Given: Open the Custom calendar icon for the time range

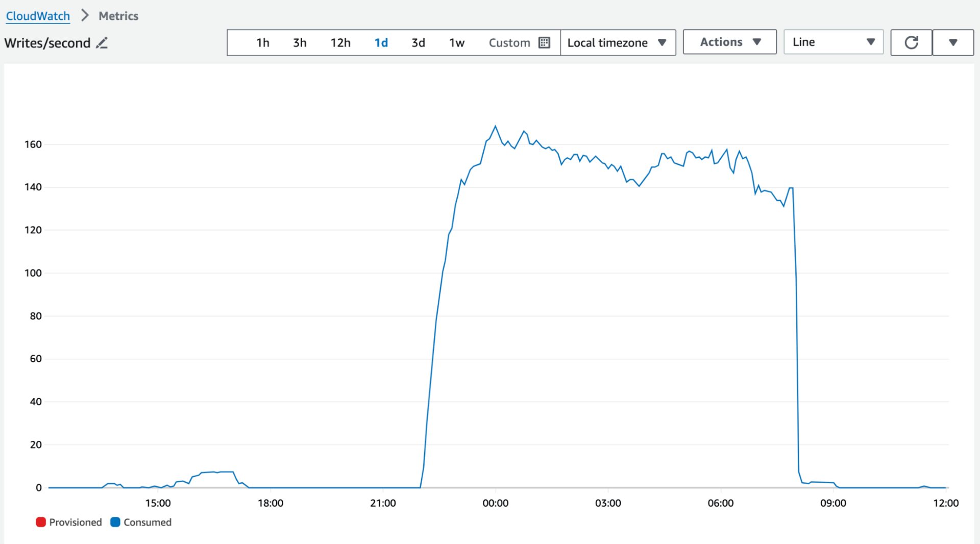Looking at the screenshot, I should pos(545,42).
